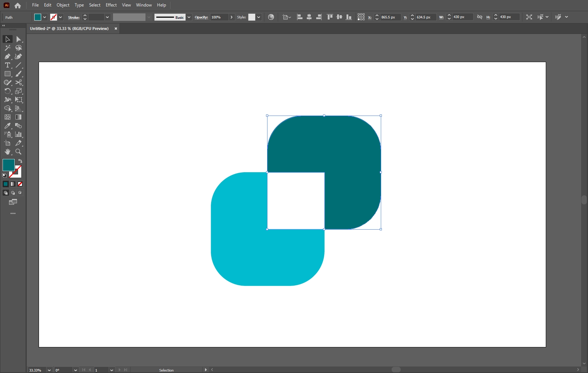Select the Line Segment tool
The image size is (588, 373).
19,65
